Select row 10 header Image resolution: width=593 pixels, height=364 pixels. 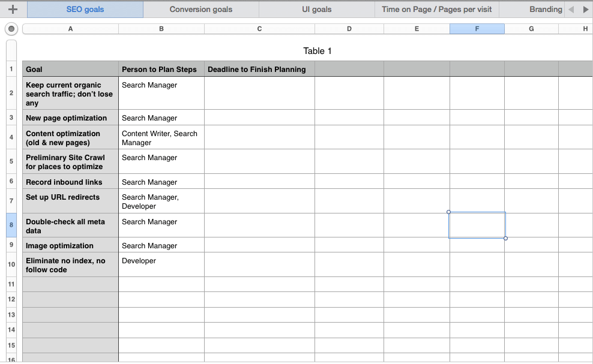pyautogui.click(x=11, y=264)
